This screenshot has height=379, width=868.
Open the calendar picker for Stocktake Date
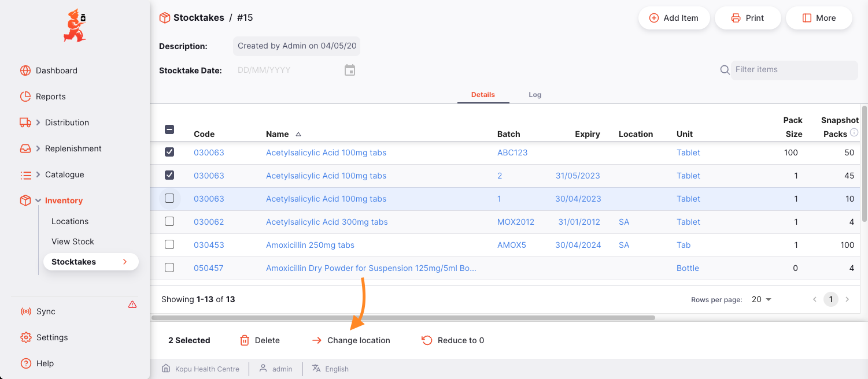350,70
